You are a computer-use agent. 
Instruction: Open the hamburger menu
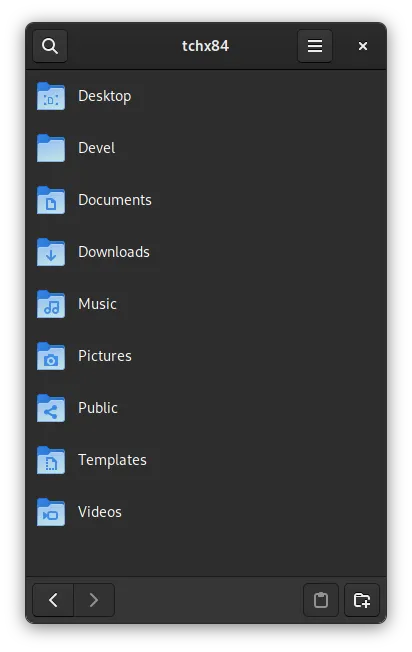(x=315, y=46)
